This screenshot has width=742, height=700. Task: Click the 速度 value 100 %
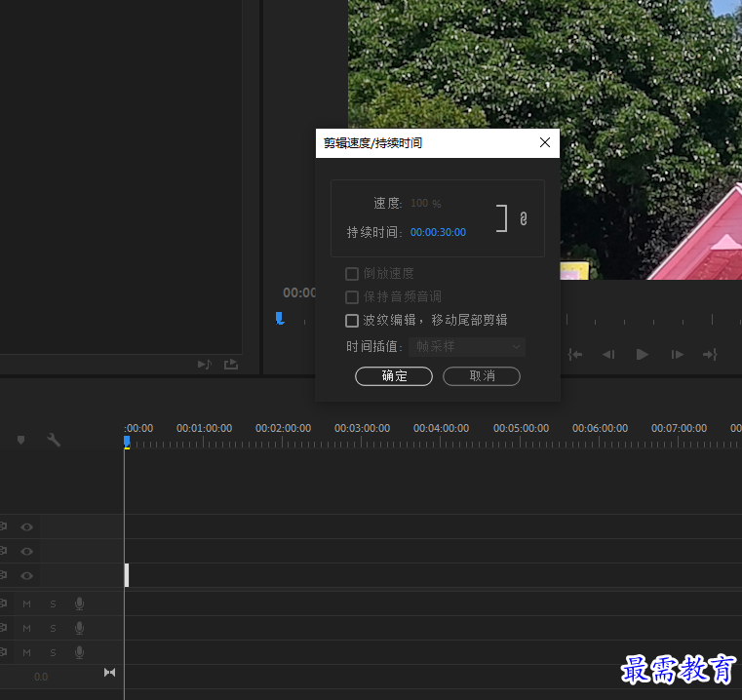[x=425, y=204]
